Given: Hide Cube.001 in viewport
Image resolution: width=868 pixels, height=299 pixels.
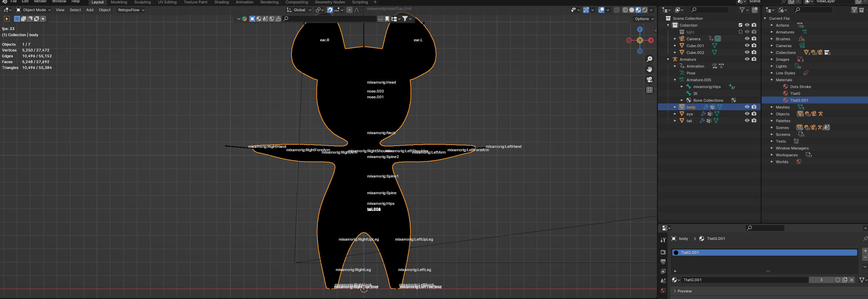Looking at the screenshot, I should [747, 45].
